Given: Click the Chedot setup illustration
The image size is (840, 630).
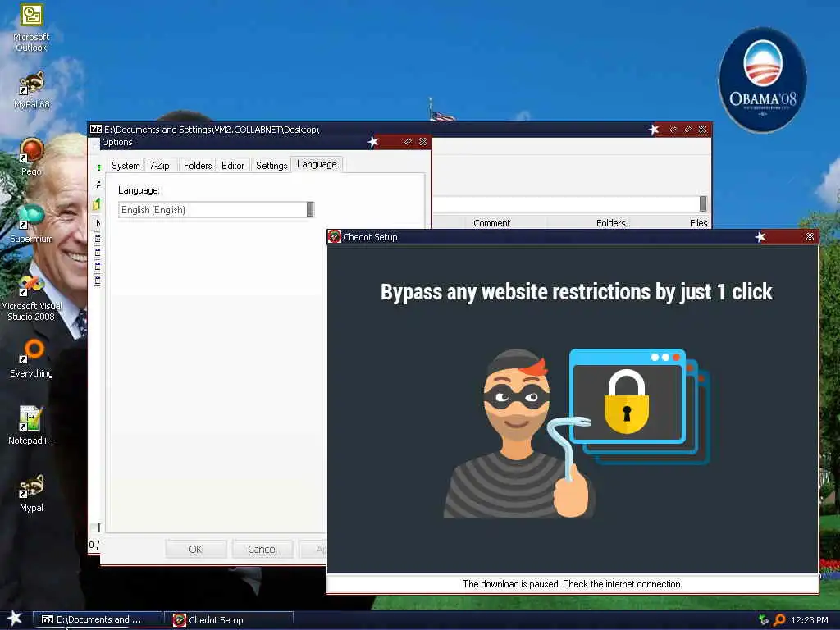Looking at the screenshot, I should 577,433.
